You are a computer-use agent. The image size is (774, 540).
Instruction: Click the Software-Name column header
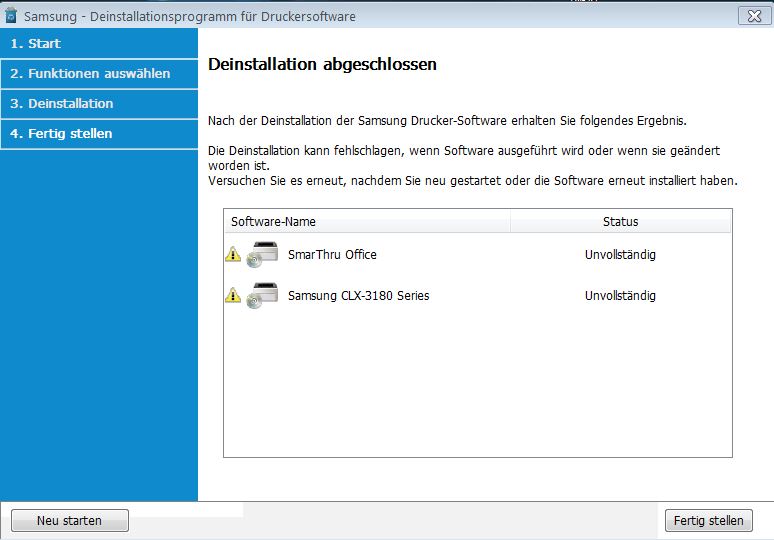[x=367, y=221]
